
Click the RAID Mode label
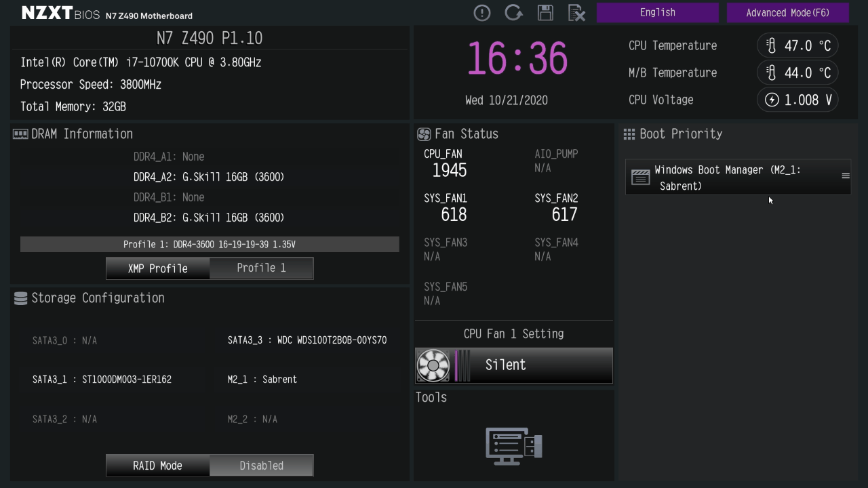158,466
